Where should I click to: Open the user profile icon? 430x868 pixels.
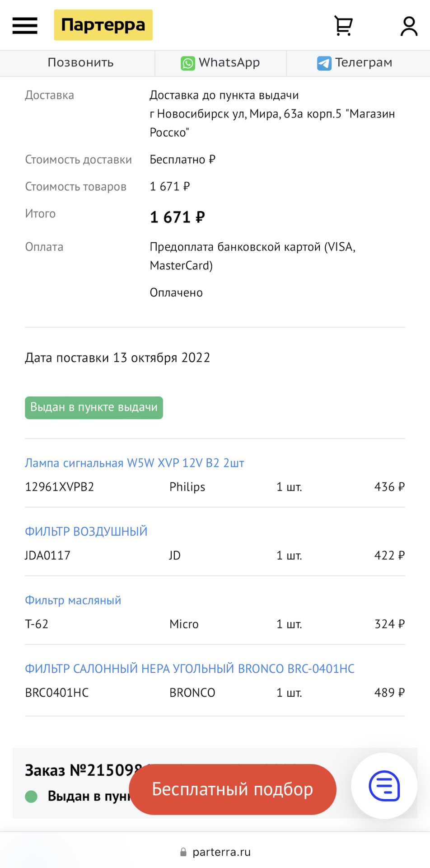coord(409,26)
